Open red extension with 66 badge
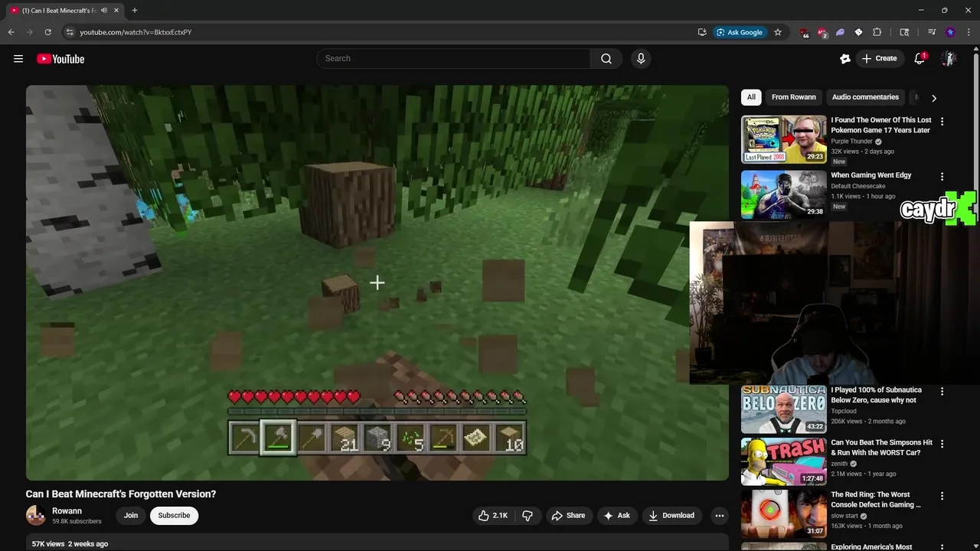Screen dimensions: 980x551 coord(804,32)
